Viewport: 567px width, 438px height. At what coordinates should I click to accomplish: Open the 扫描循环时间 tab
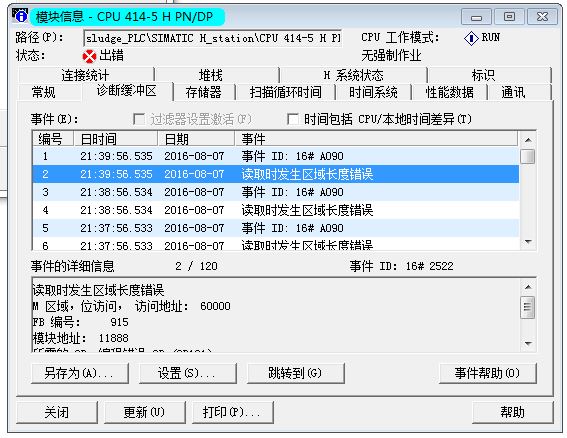(x=286, y=92)
